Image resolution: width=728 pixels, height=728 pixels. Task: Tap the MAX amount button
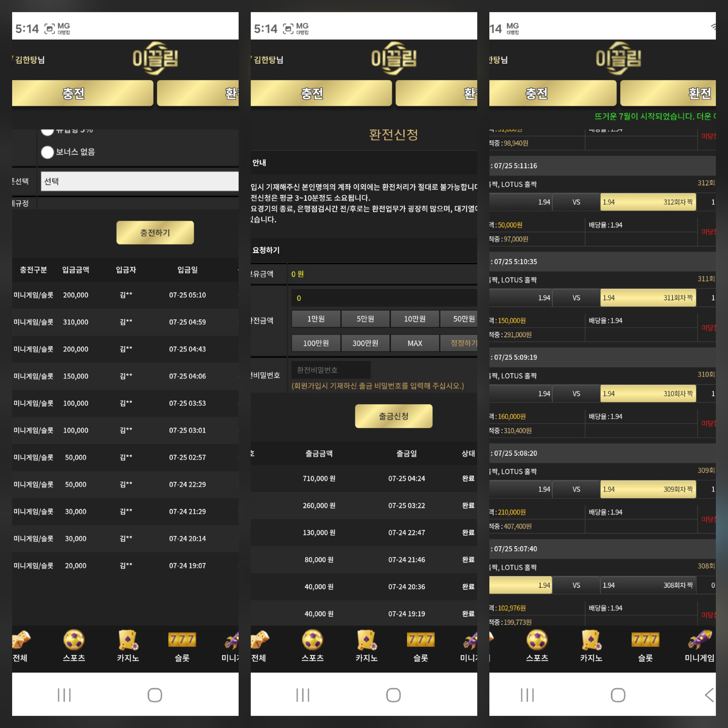[x=415, y=343]
